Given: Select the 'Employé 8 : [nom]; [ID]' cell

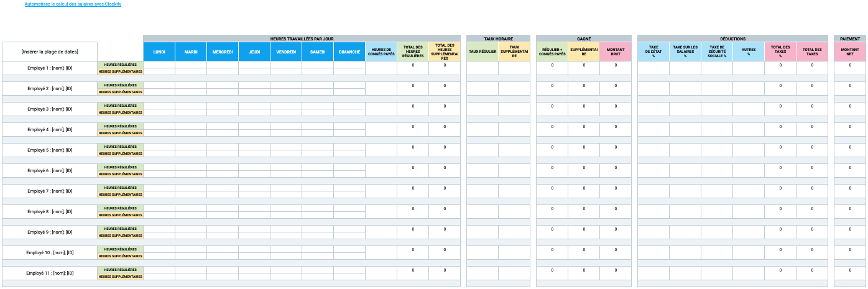Looking at the screenshot, I should [x=50, y=211].
